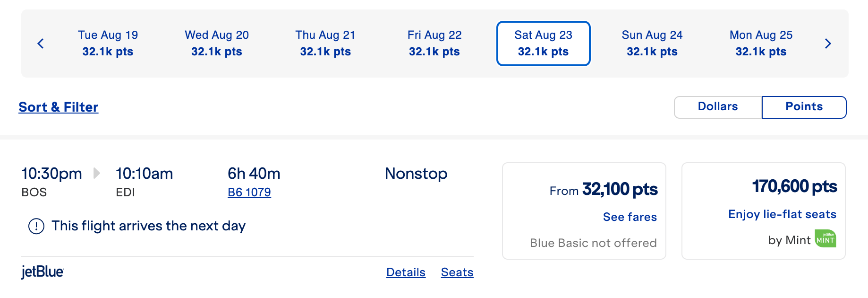Pick Mon Aug 25 departure date
This screenshot has height=298, width=868.
click(x=761, y=43)
